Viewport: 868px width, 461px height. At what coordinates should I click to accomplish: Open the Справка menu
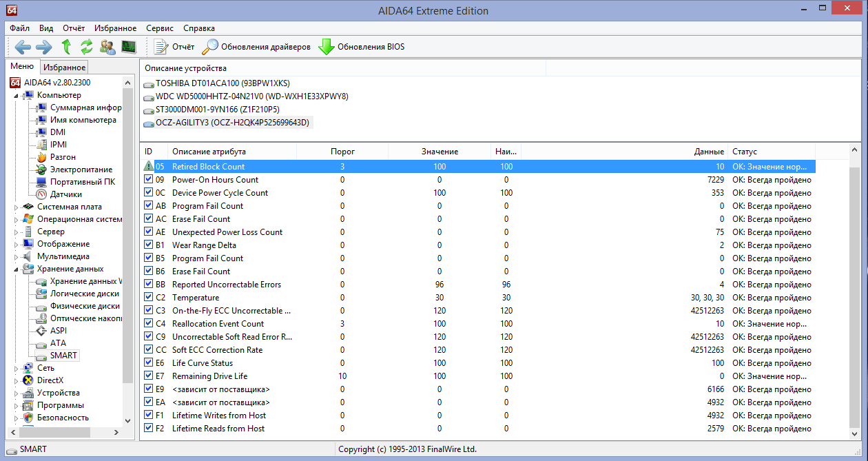[x=199, y=28]
